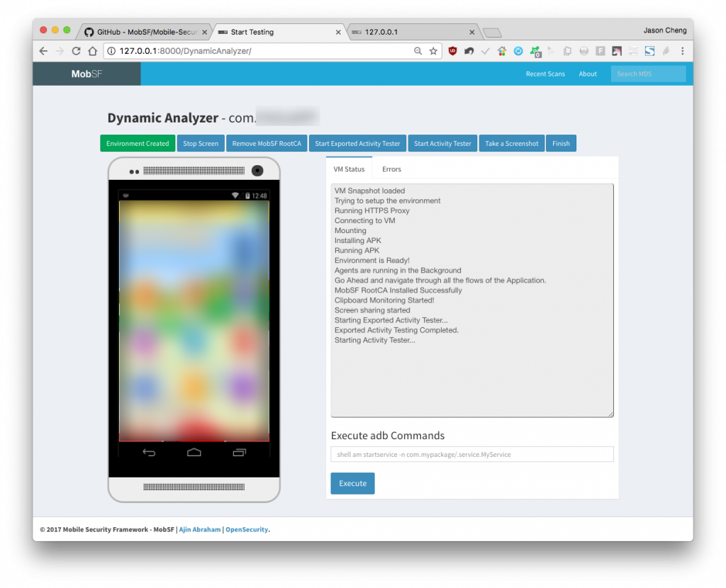Click inside the VM status log textarea
The image size is (726, 588).
472,300
